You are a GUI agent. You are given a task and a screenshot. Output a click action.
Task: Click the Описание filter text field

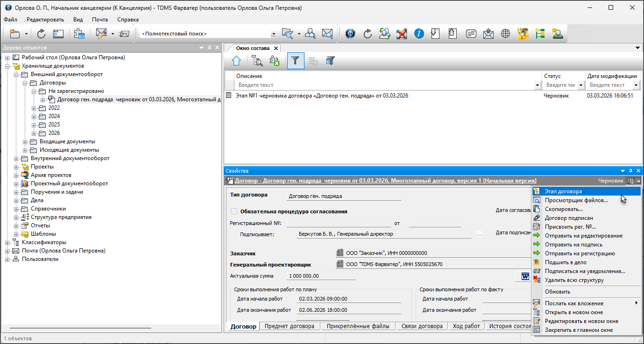click(383, 85)
